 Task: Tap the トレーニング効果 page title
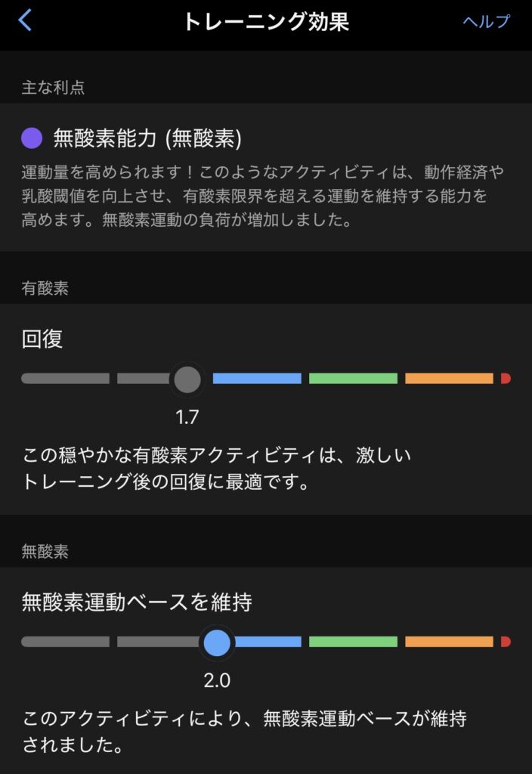click(266, 21)
